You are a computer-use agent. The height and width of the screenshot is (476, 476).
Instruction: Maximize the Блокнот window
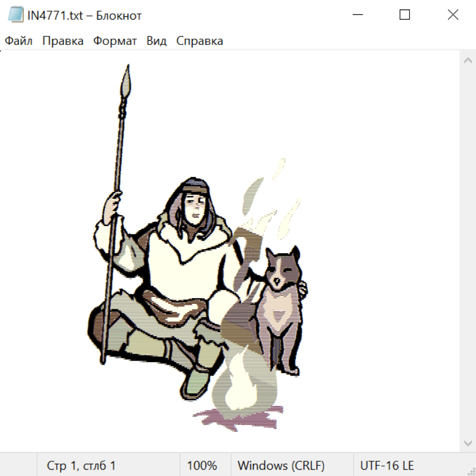(x=405, y=15)
